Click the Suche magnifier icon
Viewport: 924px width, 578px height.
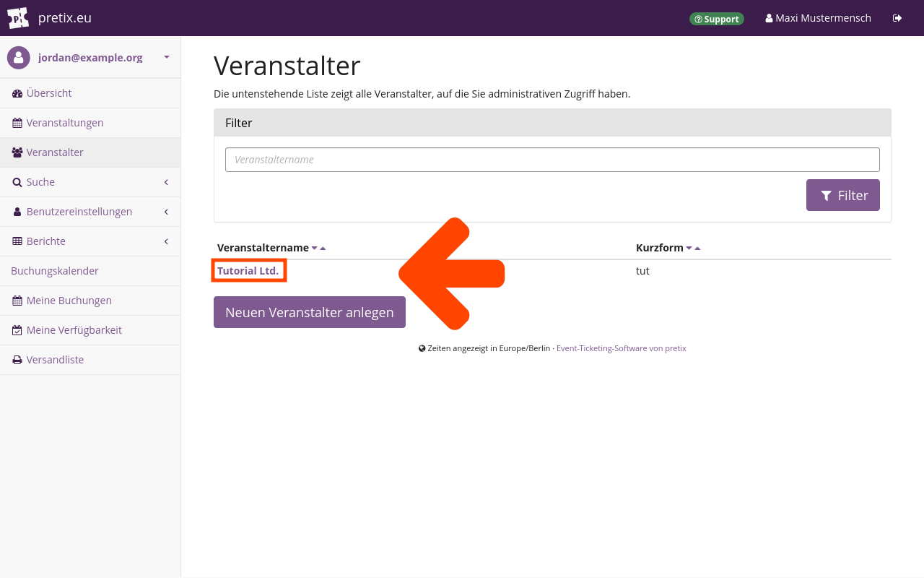17,182
